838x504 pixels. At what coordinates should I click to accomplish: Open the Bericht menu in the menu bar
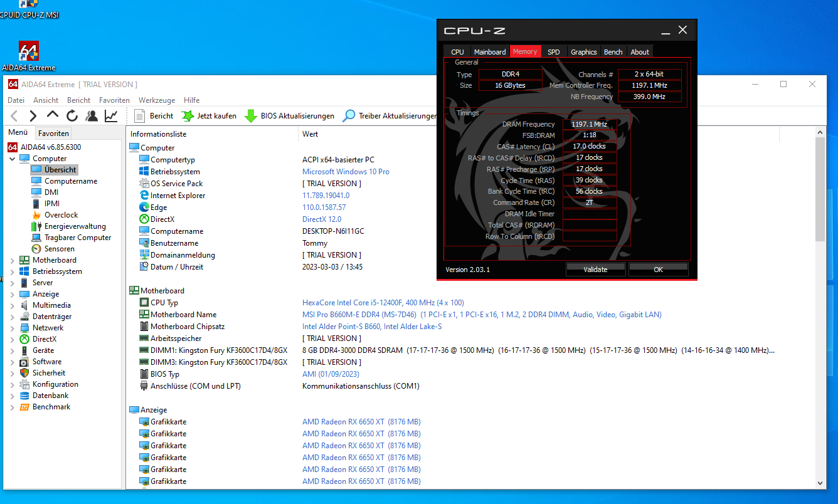(x=79, y=100)
